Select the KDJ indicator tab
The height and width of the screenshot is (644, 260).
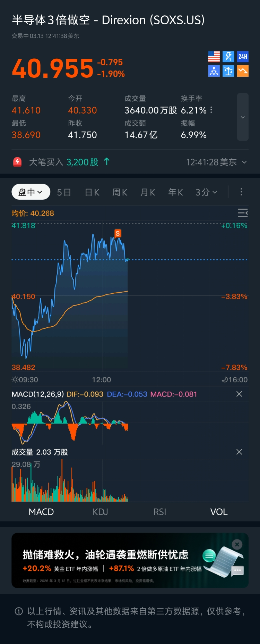click(x=101, y=512)
